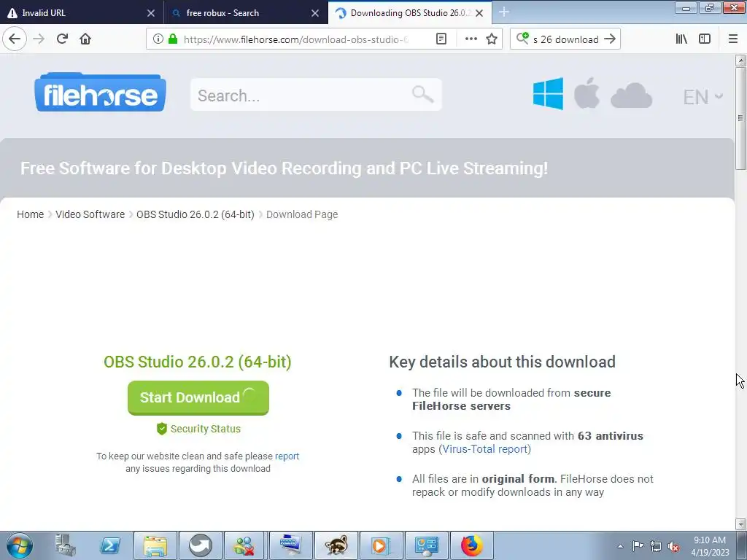This screenshot has width=747, height=560.
Task: Click the search engine magnifier icon
Action: point(522,39)
